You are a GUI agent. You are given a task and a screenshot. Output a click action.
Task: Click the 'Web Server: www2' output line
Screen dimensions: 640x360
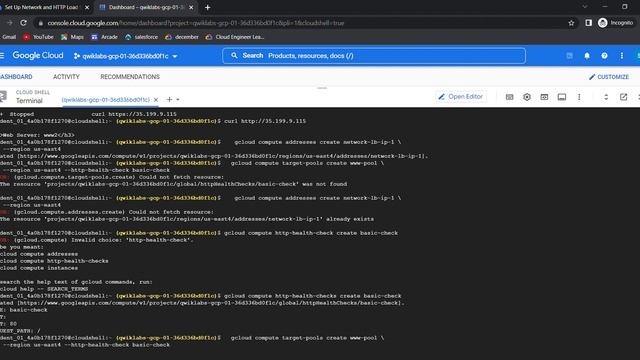[37, 135]
